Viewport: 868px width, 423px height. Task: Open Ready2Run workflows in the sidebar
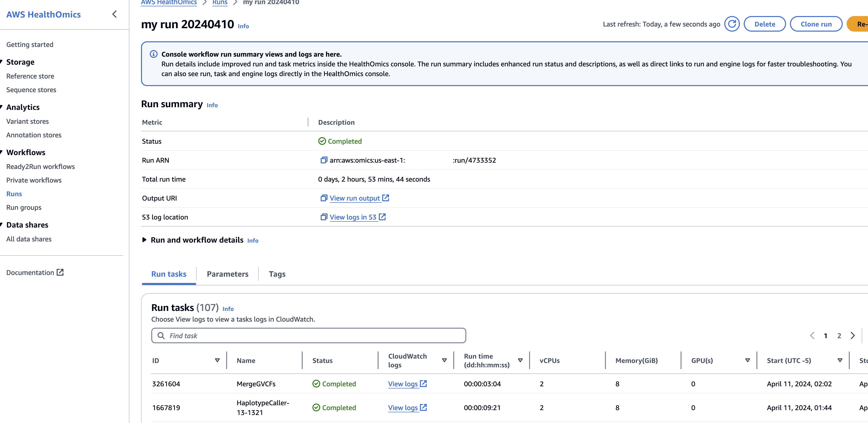click(40, 166)
